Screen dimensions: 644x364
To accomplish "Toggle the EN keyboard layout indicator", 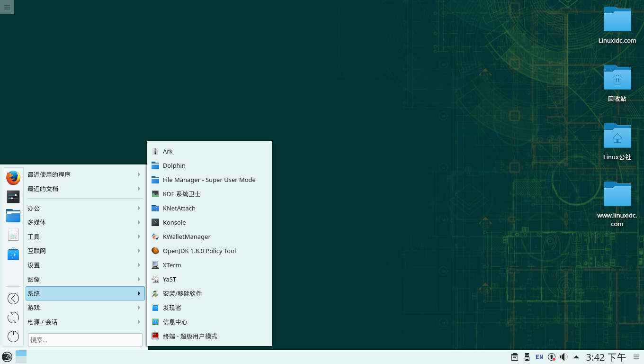I will click(539, 357).
